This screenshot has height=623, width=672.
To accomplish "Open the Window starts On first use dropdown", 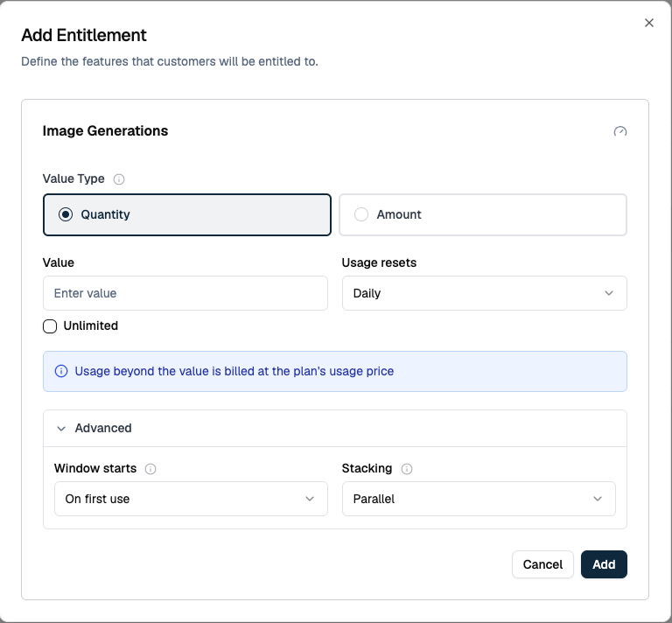I will 191,499.
